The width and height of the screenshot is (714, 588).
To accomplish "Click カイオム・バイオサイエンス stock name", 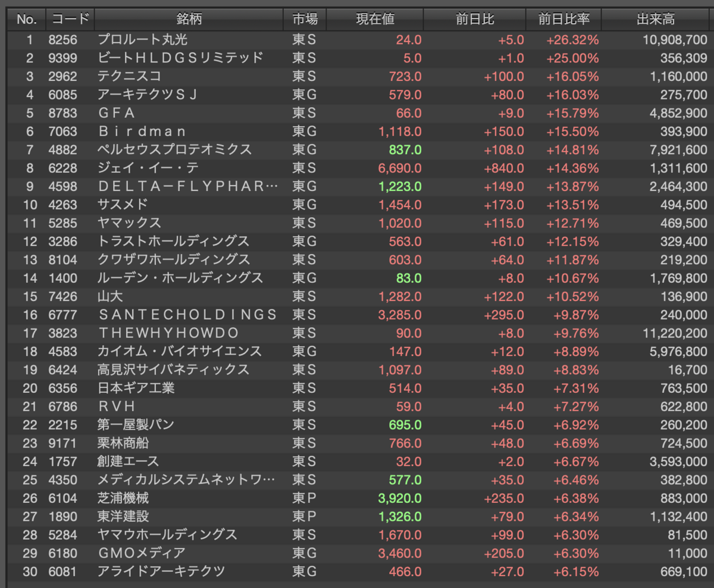I will coord(180,351).
